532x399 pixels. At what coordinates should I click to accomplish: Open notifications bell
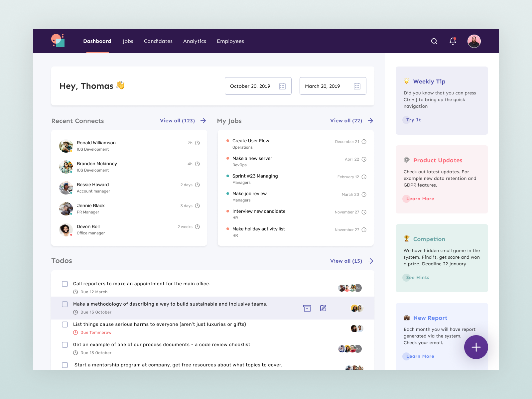(x=453, y=41)
